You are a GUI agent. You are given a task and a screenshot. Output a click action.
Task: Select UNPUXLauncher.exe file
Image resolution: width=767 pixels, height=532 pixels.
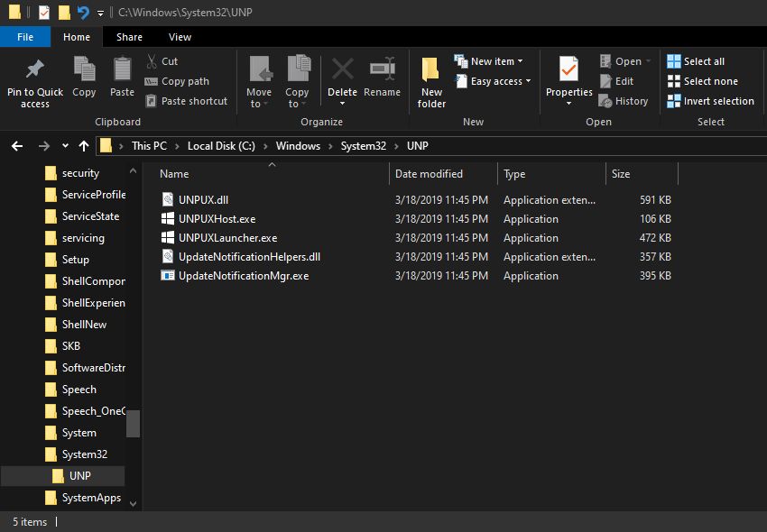[227, 238]
